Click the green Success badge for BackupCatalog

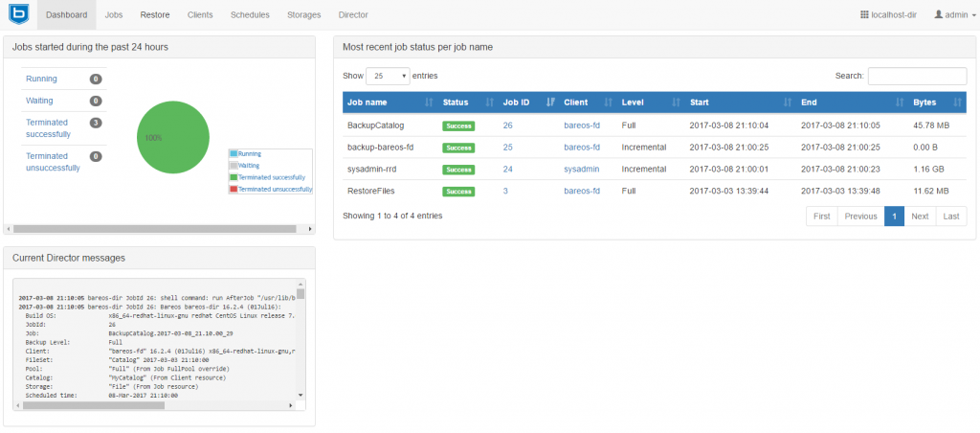pyautogui.click(x=457, y=125)
